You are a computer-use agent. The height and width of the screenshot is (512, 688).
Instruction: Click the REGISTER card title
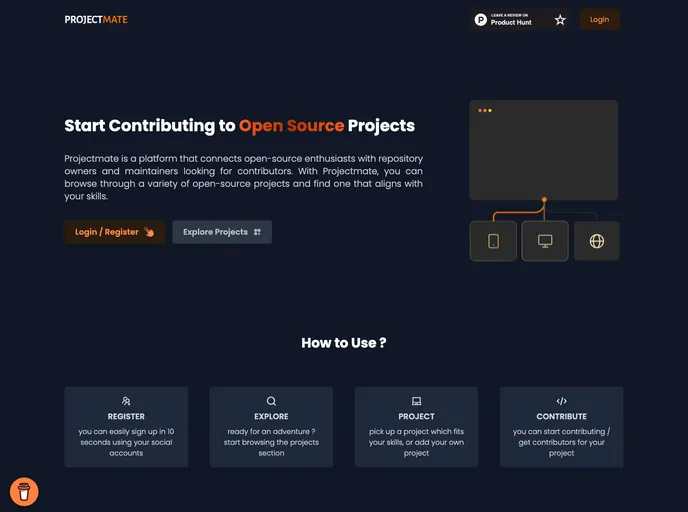126,416
